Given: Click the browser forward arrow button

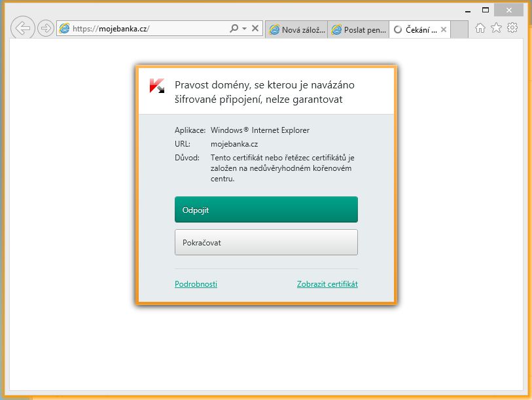Looking at the screenshot, I should [45, 28].
